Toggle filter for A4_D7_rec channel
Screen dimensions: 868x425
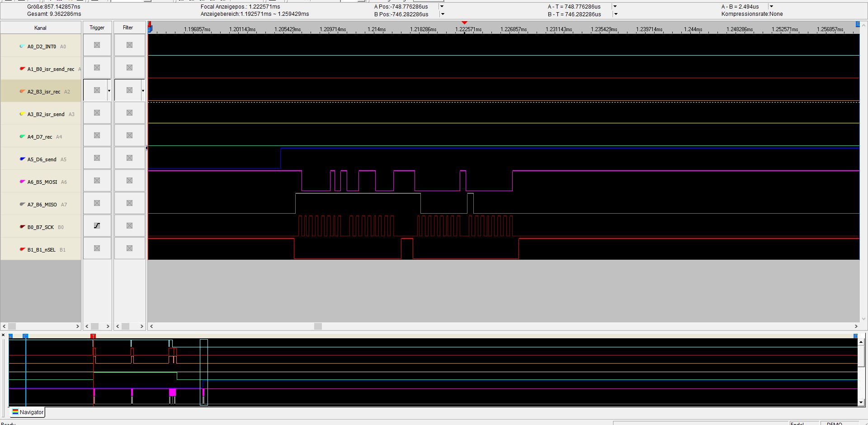coord(129,135)
